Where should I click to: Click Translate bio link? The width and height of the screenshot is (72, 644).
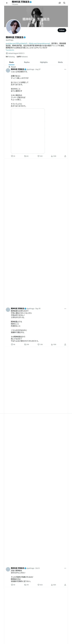tap(10, 50)
